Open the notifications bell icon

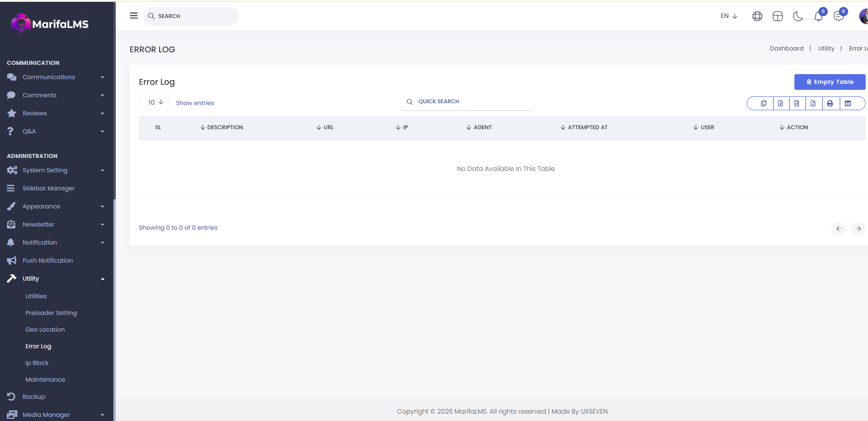[818, 16]
